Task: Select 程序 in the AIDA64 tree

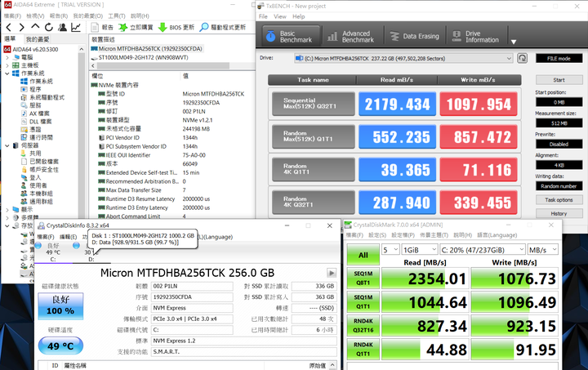Action: pyautogui.click(x=35, y=89)
